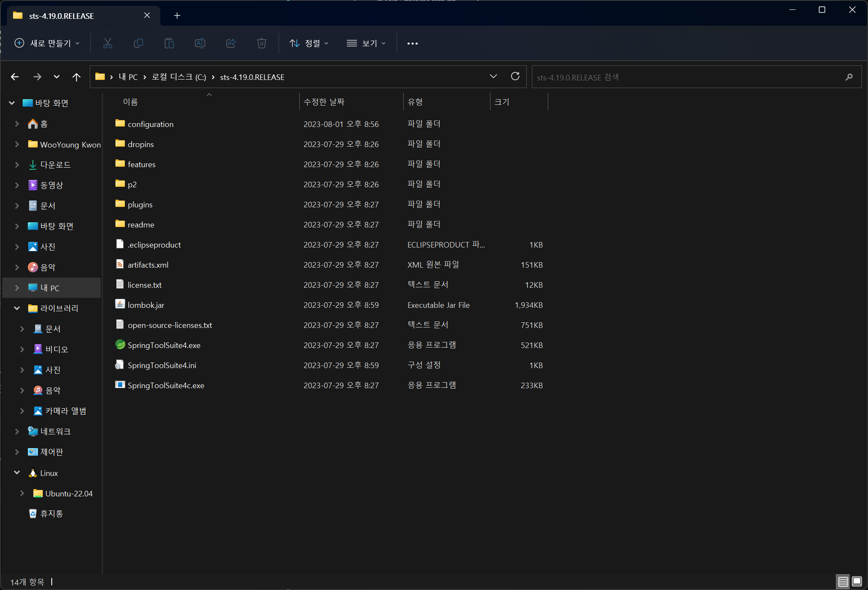Image resolution: width=868 pixels, height=590 pixels.
Task: Add a new tab with plus button
Action: click(177, 16)
